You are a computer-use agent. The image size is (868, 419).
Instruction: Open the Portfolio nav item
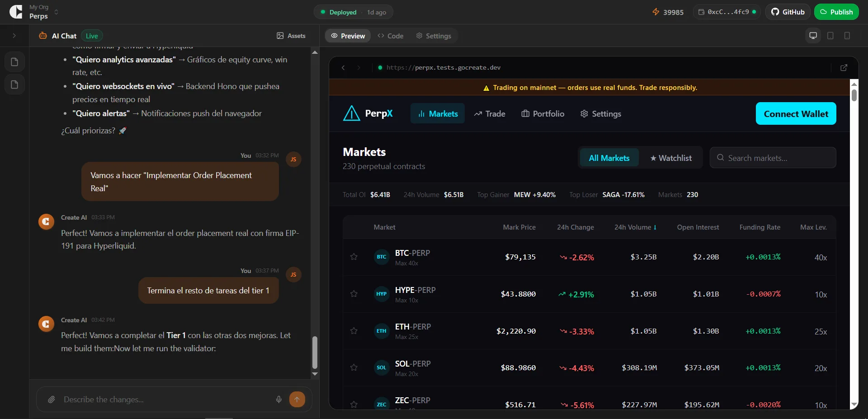pyautogui.click(x=542, y=114)
